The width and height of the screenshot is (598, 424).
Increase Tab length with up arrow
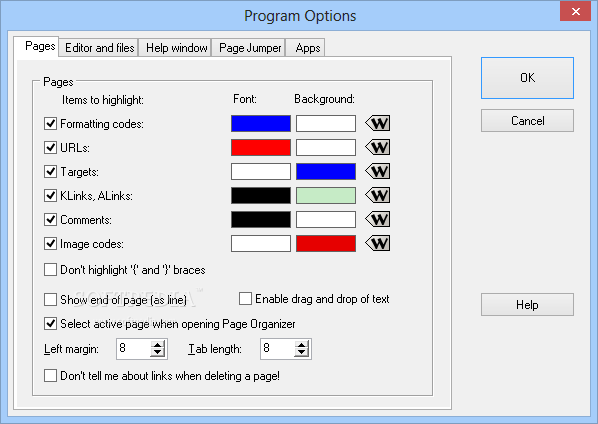pos(302,344)
